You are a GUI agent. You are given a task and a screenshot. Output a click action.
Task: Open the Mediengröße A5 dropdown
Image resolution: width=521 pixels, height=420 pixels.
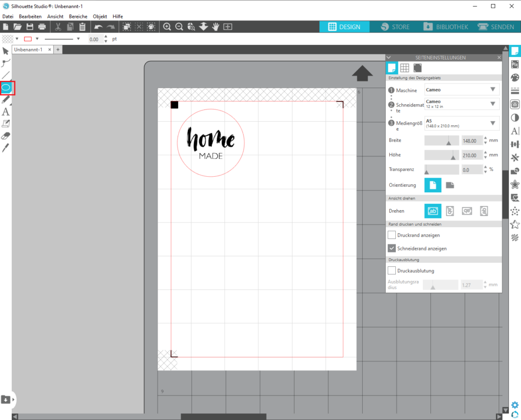pos(461,123)
